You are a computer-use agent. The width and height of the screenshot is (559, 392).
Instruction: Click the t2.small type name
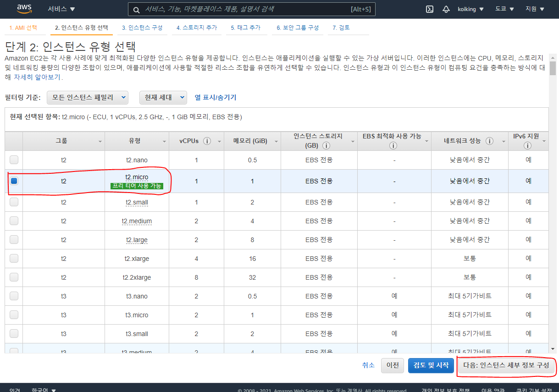(x=137, y=202)
